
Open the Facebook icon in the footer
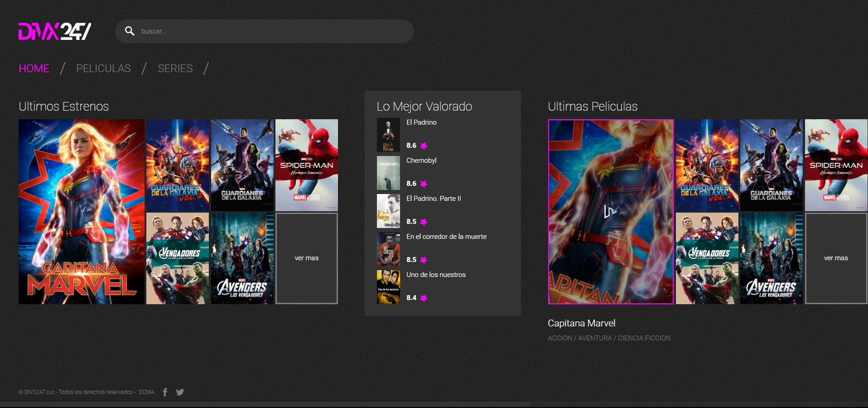(165, 392)
